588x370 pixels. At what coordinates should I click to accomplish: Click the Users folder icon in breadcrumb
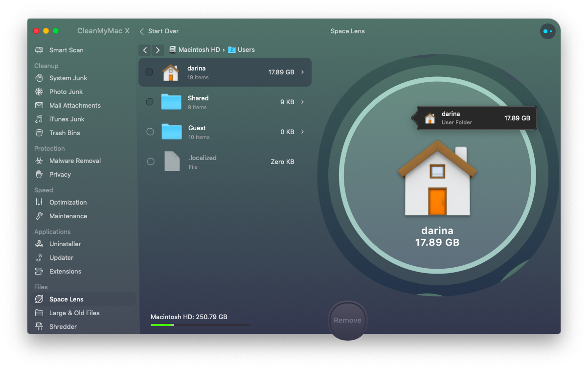click(x=232, y=50)
